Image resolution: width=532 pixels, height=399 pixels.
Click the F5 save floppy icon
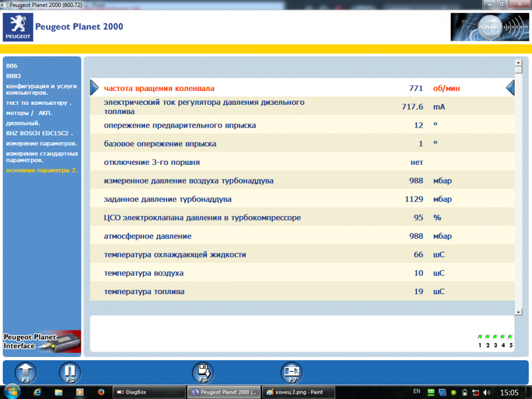203,372
